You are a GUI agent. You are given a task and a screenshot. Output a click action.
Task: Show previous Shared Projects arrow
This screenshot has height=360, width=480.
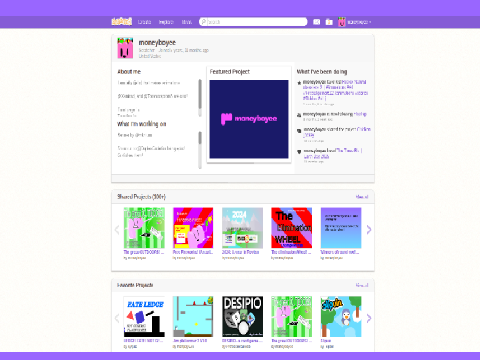[117, 230]
